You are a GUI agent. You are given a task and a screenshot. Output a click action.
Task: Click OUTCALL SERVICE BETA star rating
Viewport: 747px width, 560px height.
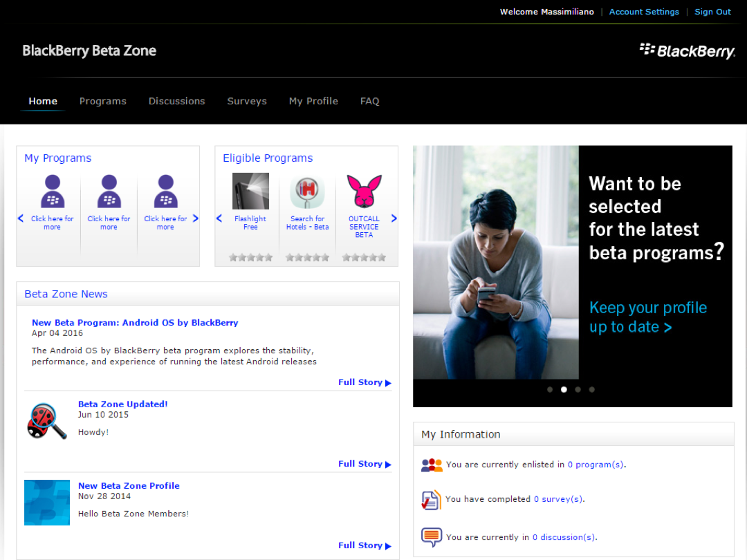pos(364,258)
